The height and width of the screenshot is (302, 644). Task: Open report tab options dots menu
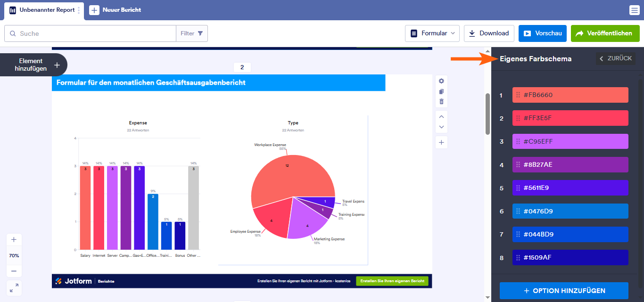(79, 10)
